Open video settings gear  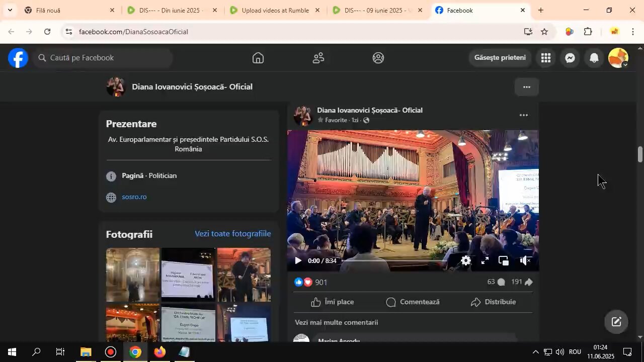(x=466, y=260)
